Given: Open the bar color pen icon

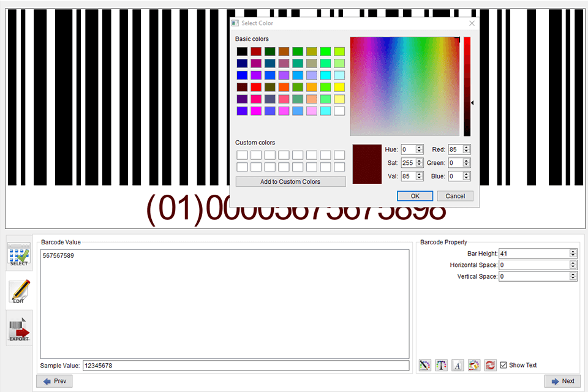Looking at the screenshot, I should (424, 365).
